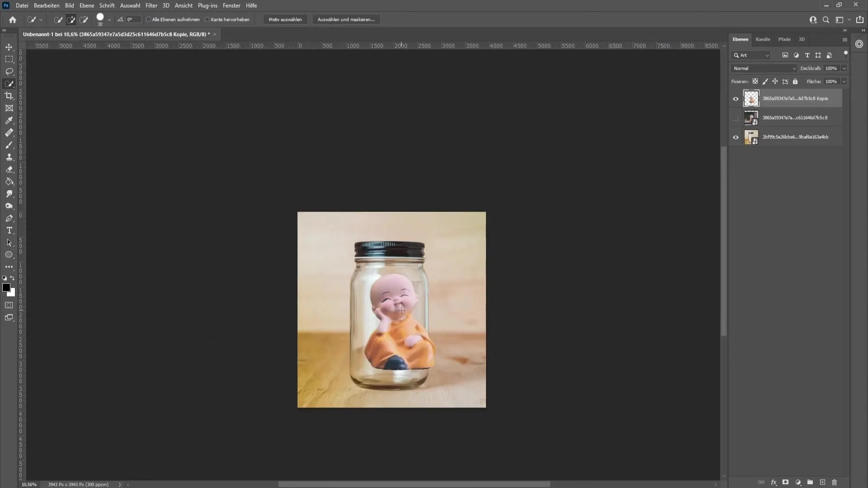
Task: Select the Crop tool
Action: (x=9, y=96)
